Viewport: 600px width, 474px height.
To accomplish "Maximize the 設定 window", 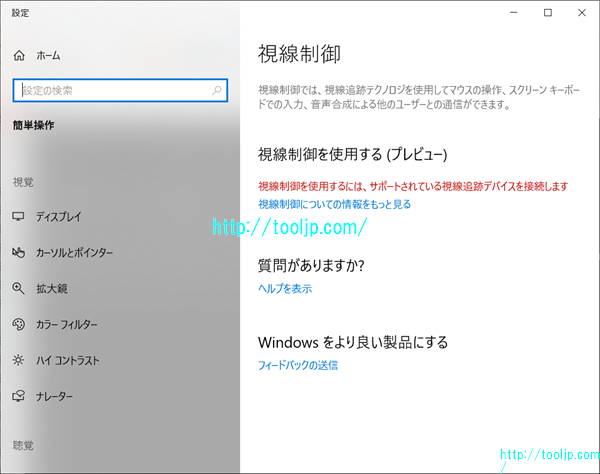I will coord(548,13).
